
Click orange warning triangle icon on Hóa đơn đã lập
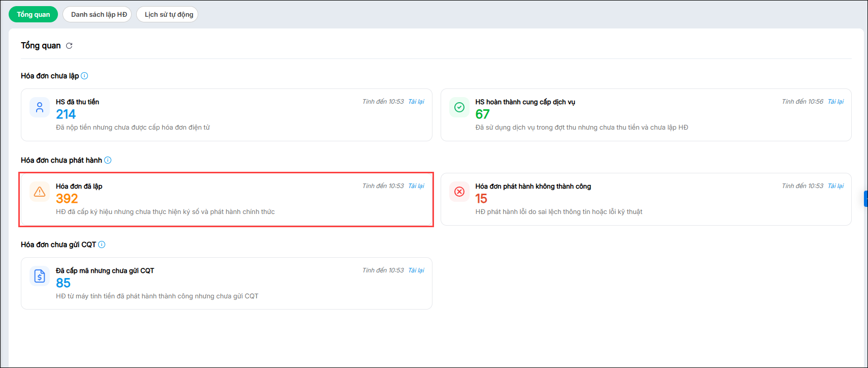coord(40,192)
